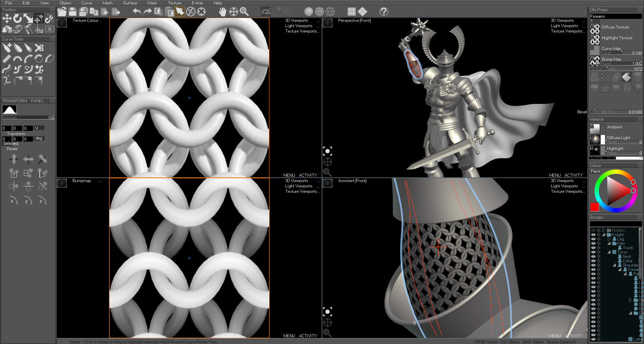The image size is (644, 344).
Task: Select the Rotate tool in the Toolbox
Action: point(18,18)
